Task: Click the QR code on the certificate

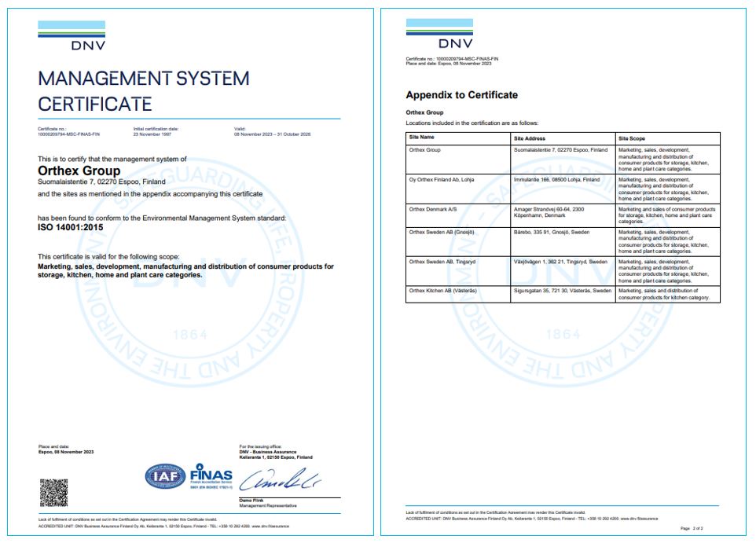Action: (x=53, y=491)
